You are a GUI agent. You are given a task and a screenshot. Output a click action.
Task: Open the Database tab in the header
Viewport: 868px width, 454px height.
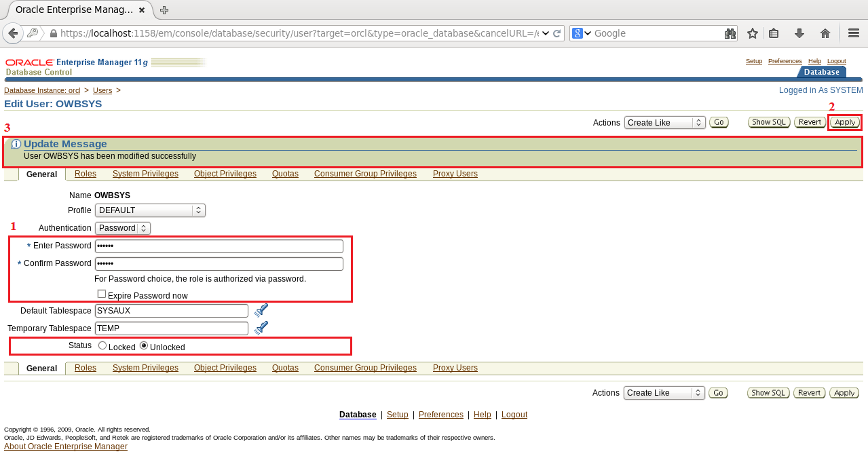822,72
